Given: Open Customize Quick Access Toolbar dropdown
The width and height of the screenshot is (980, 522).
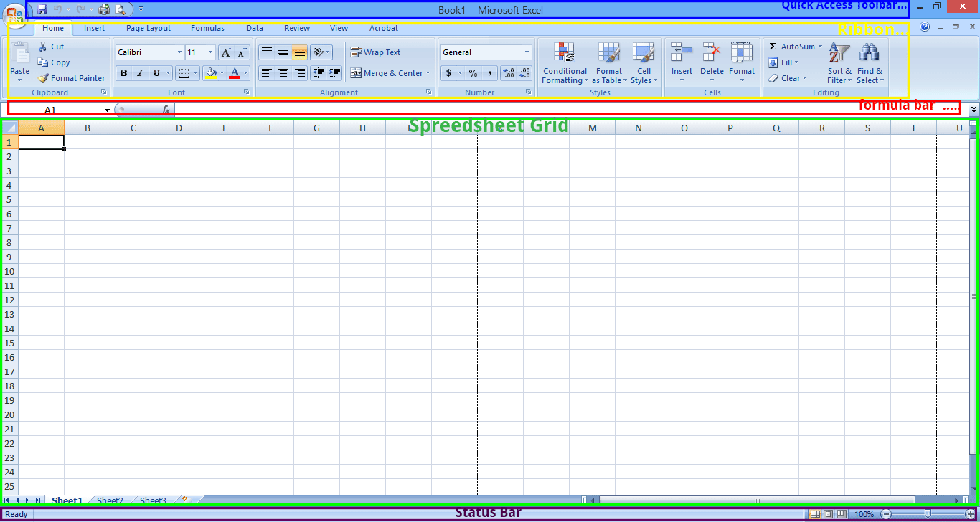Looking at the screenshot, I should (x=141, y=9).
